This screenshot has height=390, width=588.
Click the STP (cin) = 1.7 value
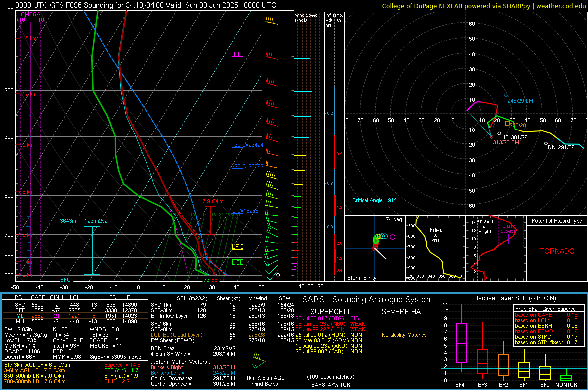tap(121, 370)
